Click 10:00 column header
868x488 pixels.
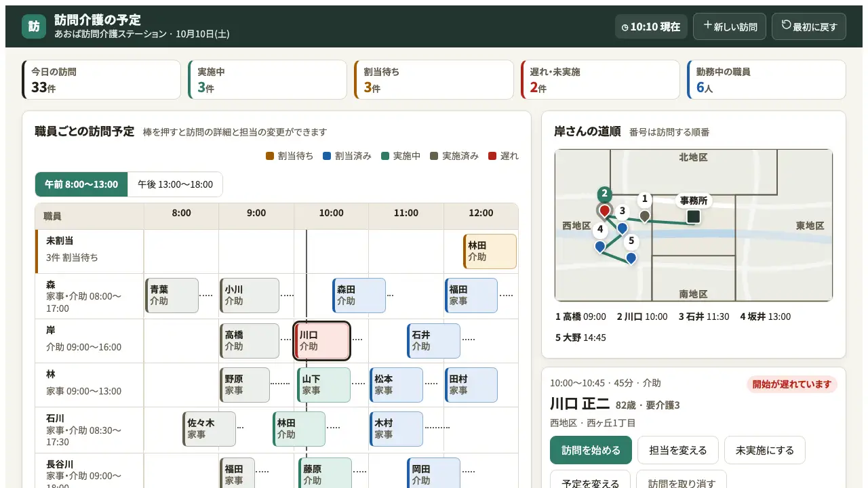tap(331, 213)
